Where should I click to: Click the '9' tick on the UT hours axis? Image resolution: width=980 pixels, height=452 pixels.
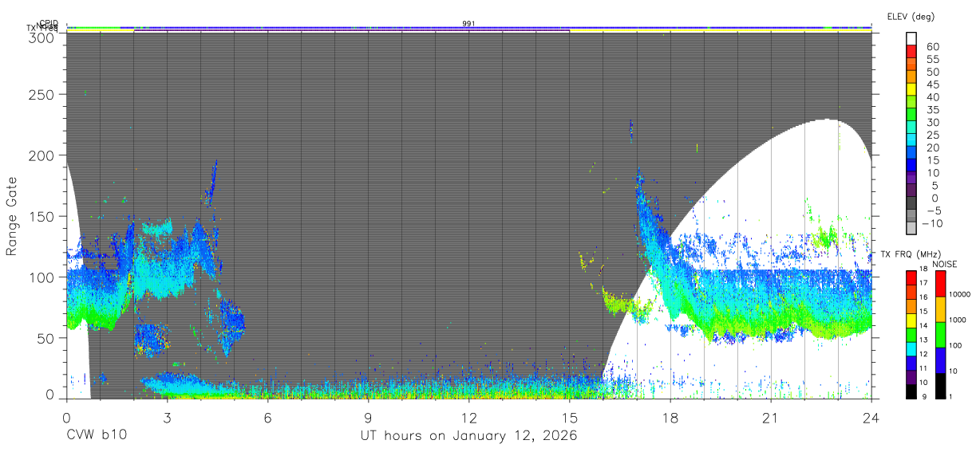[x=369, y=418]
